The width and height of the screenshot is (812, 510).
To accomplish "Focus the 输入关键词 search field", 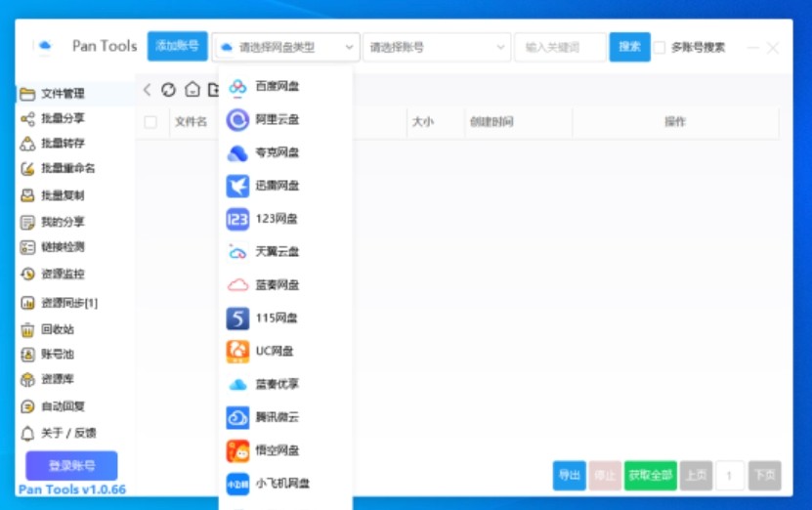I will (560, 47).
